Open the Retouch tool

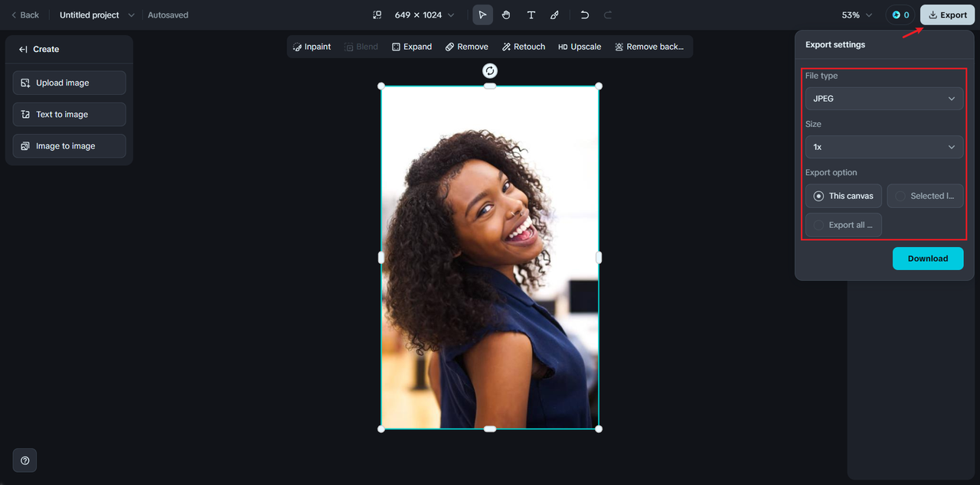[524, 47]
